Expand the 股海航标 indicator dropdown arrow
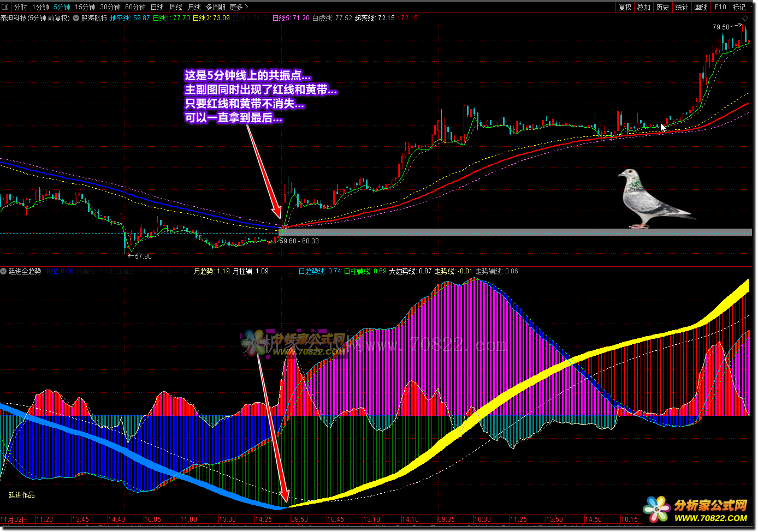Image resolution: width=758 pixels, height=532 pixels. [76, 18]
